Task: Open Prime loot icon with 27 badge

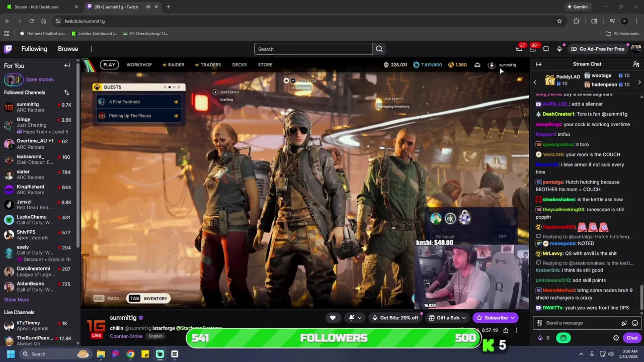Action: coord(519,49)
